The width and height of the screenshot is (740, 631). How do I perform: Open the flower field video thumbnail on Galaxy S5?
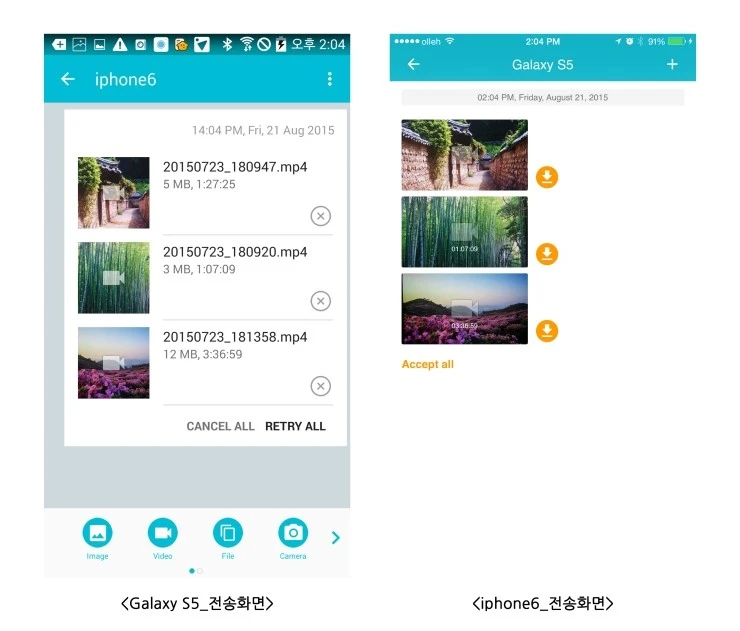(114, 362)
